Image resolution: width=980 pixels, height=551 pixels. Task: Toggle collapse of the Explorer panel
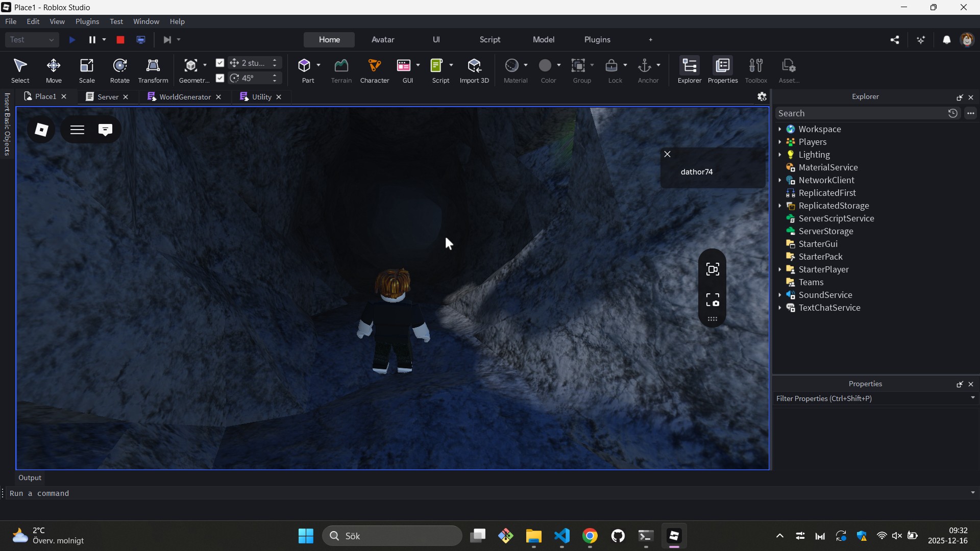pyautogui.click(x=959, y=97)
